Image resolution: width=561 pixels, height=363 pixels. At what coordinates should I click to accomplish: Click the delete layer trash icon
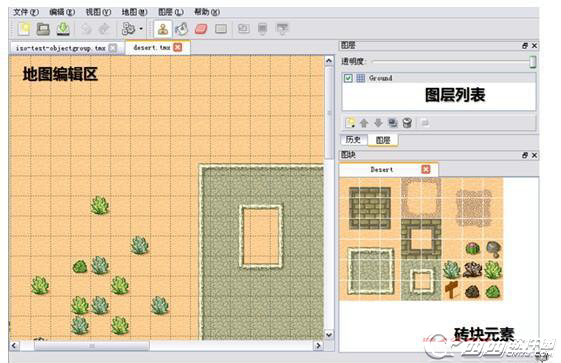pos(407,123)
